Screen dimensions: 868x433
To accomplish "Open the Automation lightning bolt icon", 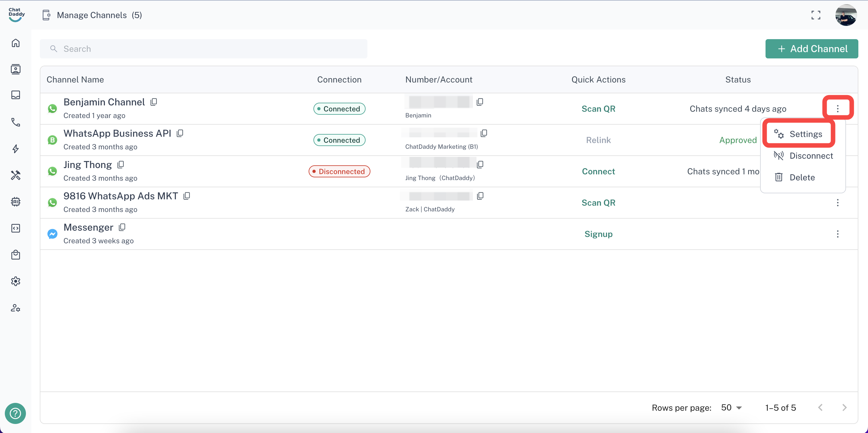I will 15,148.
